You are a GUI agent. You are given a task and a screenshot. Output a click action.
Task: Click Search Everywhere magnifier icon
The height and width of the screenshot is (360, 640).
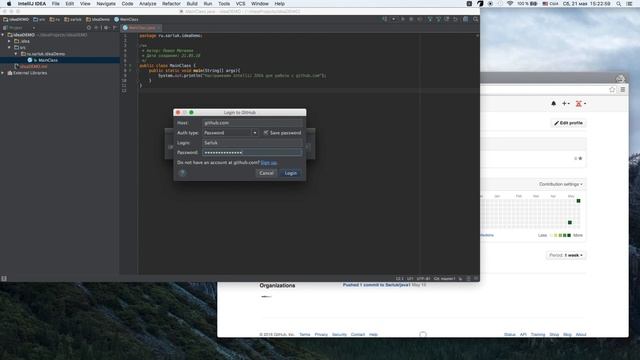coord(476,19)
